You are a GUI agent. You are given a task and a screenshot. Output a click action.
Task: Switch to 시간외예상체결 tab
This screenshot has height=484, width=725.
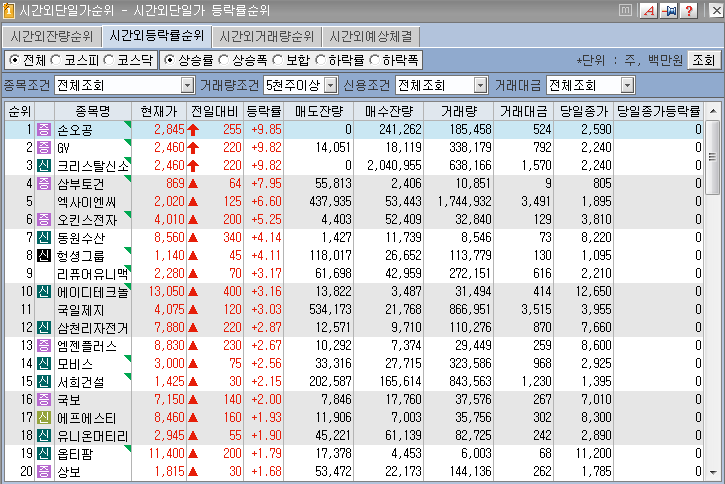click(371, 37)
